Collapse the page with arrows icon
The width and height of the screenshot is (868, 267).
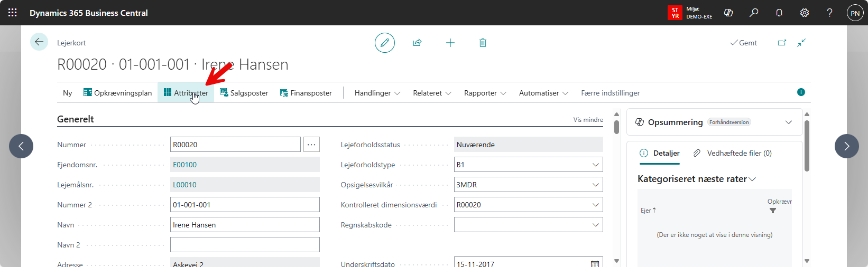[x=801, y=43]
